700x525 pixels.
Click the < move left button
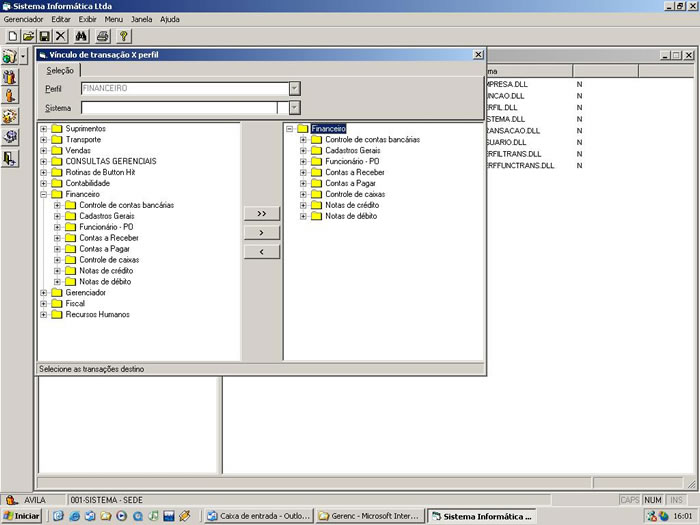tap(262, 252)
